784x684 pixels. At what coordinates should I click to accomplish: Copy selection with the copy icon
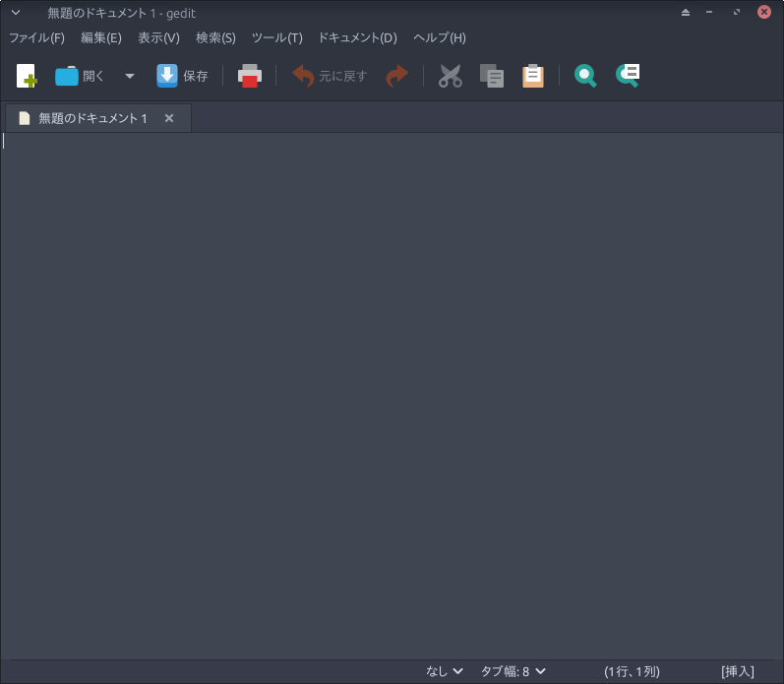(492, 76)
